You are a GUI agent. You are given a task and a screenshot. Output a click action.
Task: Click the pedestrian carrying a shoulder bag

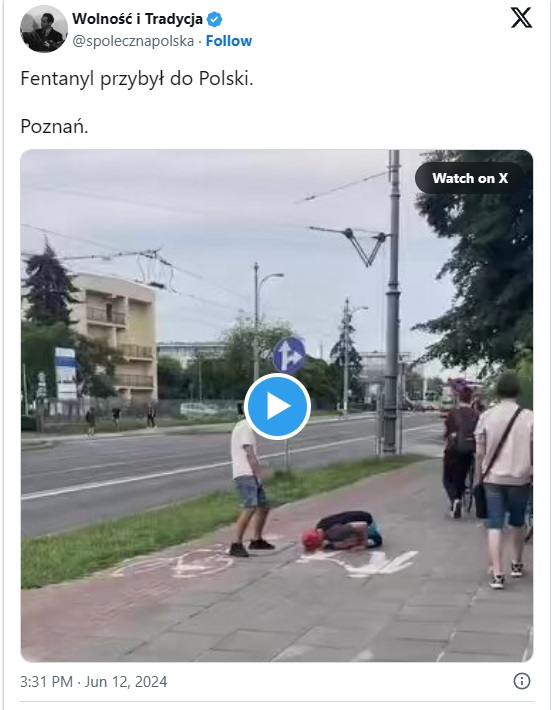click(504, 480)
